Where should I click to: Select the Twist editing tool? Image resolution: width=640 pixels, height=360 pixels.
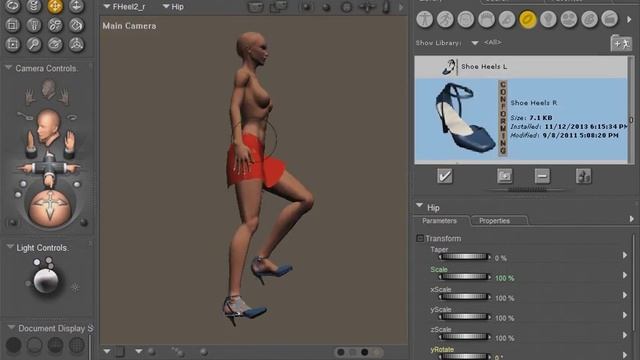(34, 6)
